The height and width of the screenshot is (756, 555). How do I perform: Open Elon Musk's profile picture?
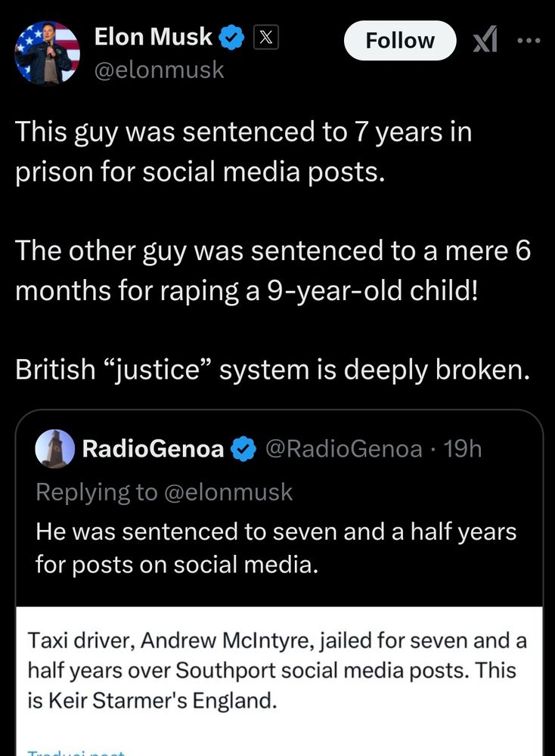(x=47, y=53)
